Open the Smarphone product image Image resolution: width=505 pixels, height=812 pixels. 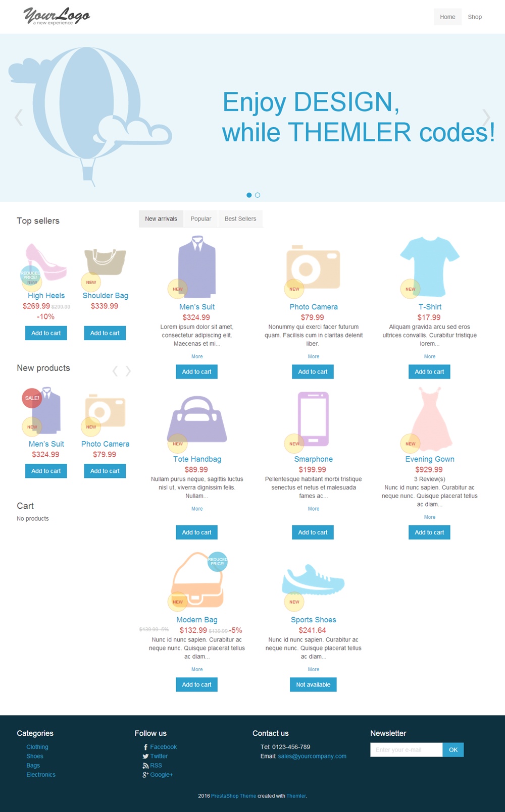click(x=313, y=419)
